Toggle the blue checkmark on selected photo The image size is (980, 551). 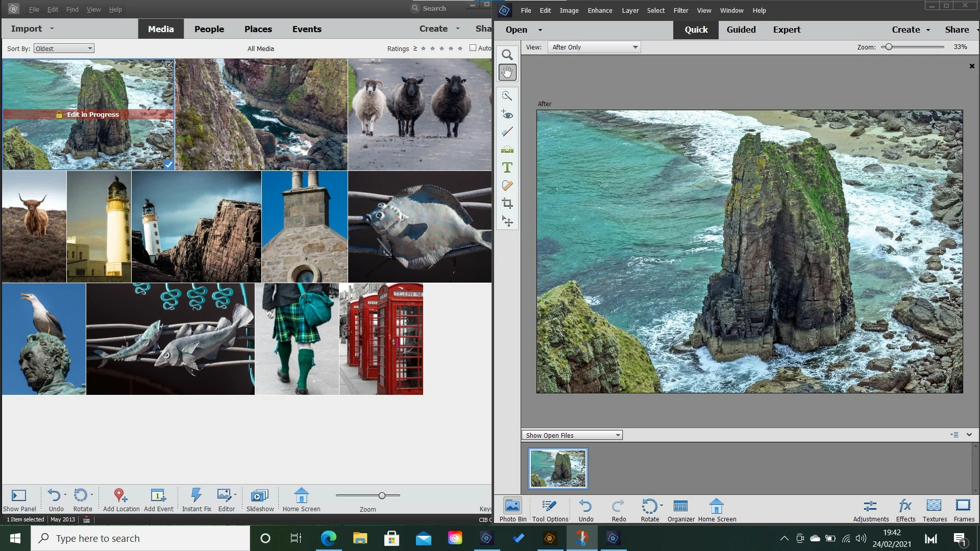click(x=168, y=164)
